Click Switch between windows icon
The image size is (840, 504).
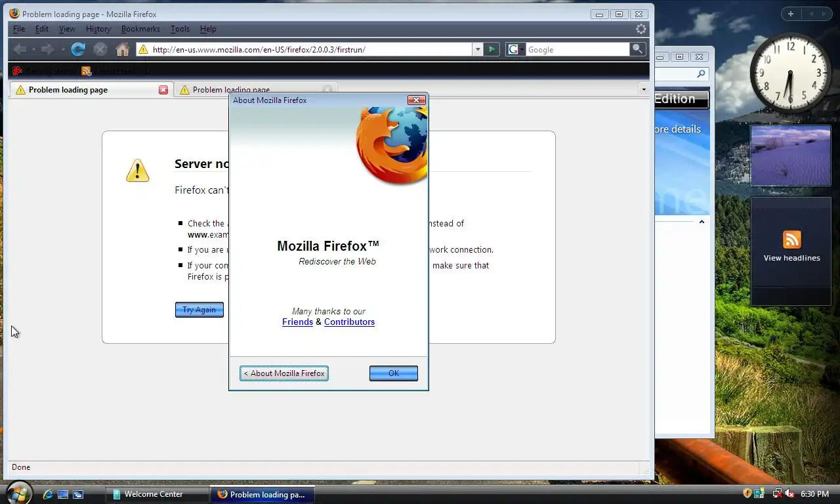click(78, 494)
